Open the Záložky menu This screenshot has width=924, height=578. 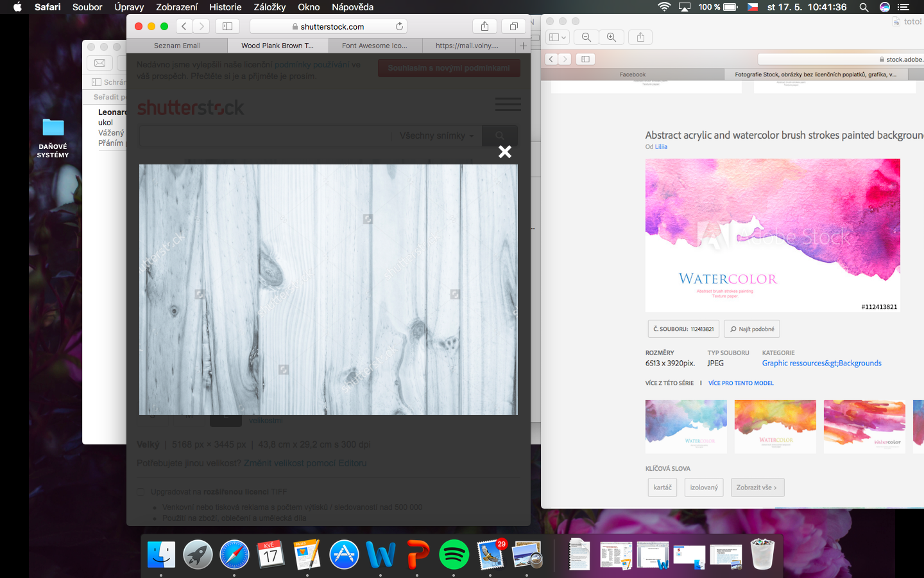[x=269, y=7]
